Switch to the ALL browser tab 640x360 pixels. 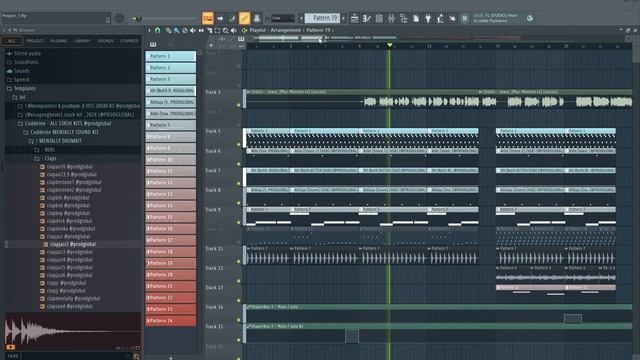point(12,41)
